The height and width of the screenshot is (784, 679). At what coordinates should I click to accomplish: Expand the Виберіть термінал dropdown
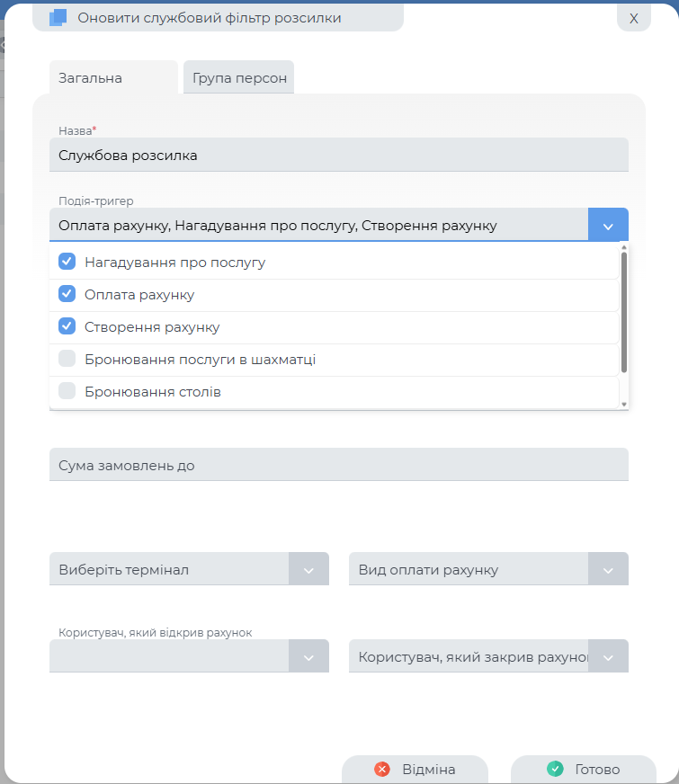point(308,570)
